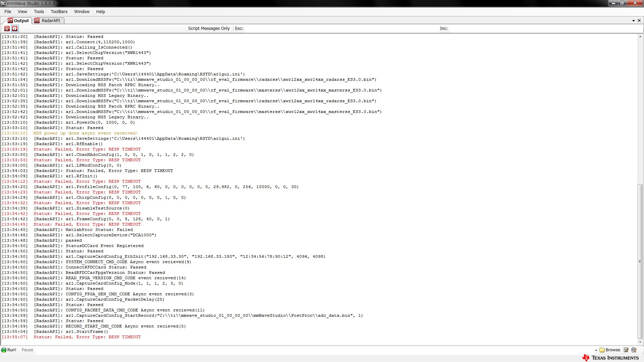
Task: Click the clear output trash icon
Action: [x=7, y=28]
